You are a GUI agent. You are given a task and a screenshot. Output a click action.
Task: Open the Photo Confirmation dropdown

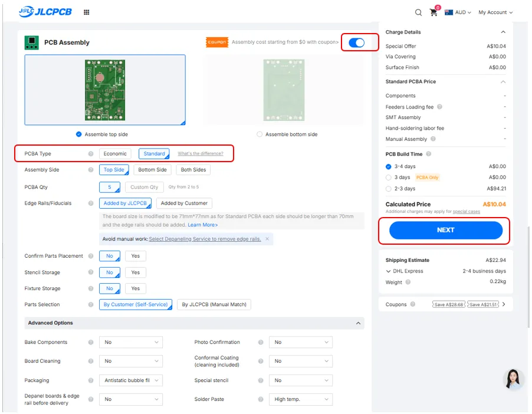301,342
